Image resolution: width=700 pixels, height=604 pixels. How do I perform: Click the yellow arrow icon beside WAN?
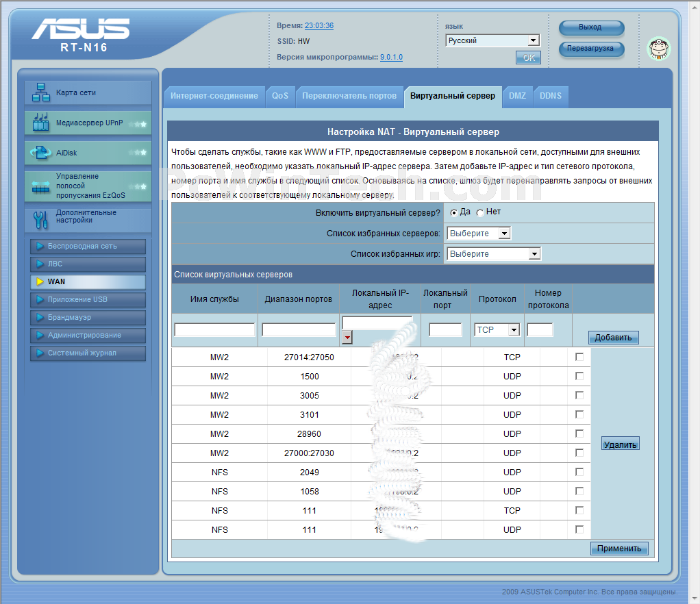40,281
